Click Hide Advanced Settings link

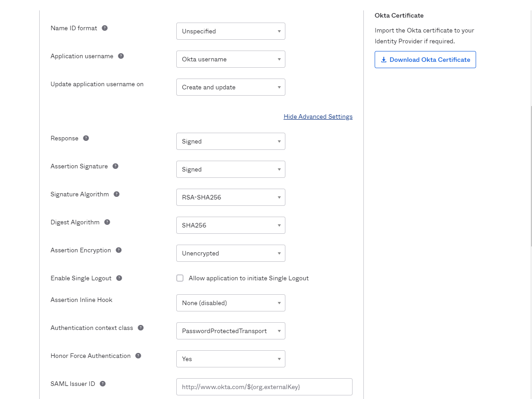tap(318, 116)
